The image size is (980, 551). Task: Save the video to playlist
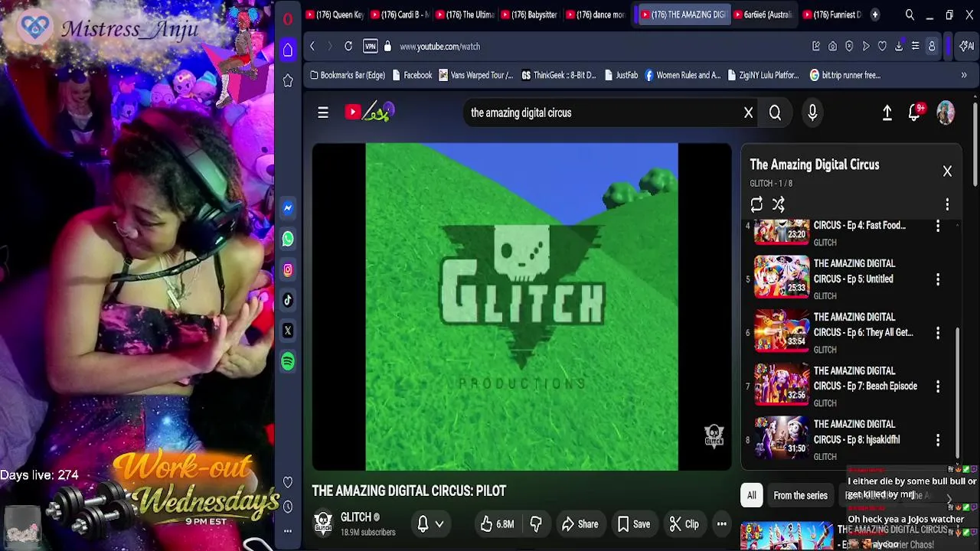click(634, 524)
